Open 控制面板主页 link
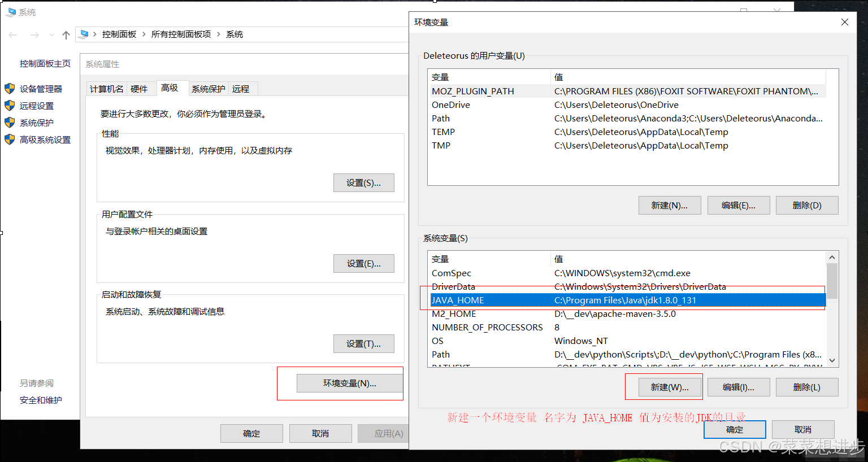 point(45,63)
